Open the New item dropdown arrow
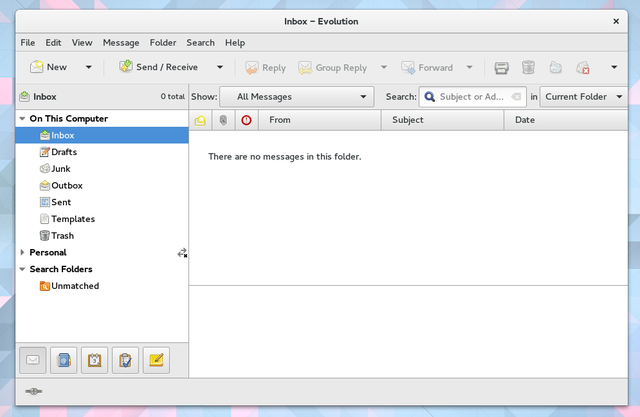Image resolution: width=640 pixels, height=417 pixels. tap(89, 67)
